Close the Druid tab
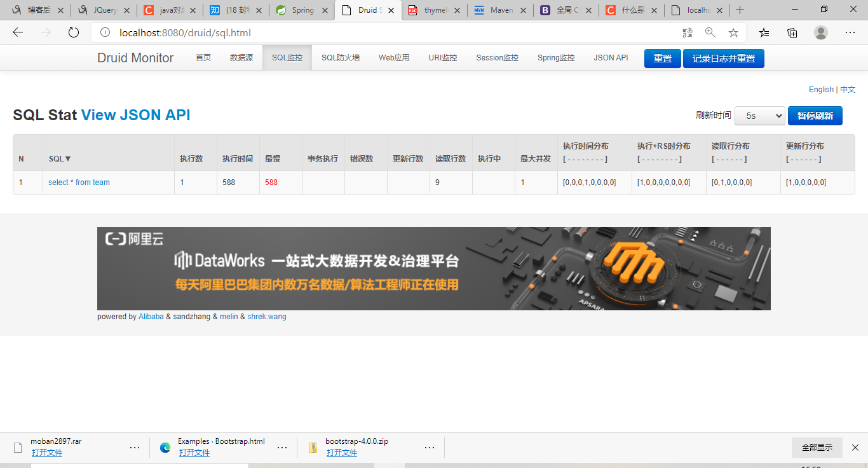The image size is (868, 468). 391,10
